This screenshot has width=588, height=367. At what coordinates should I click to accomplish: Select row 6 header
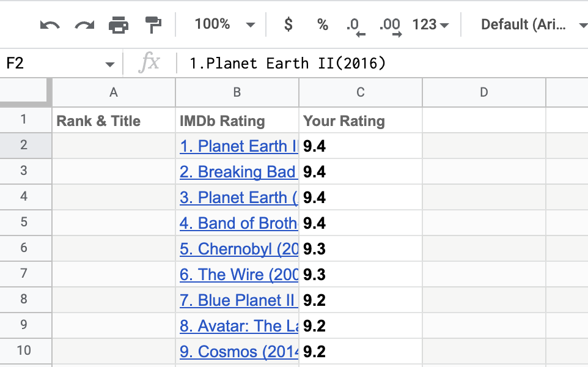pyautogui.click(x=24, y=248)
